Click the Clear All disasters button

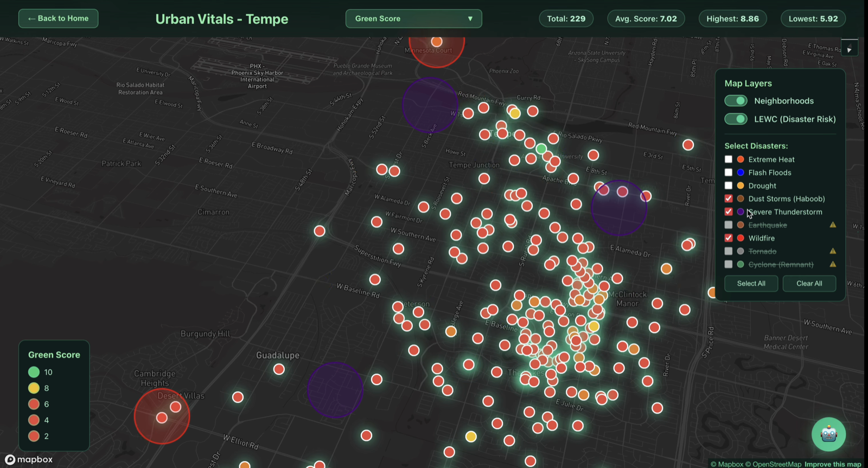809,283
